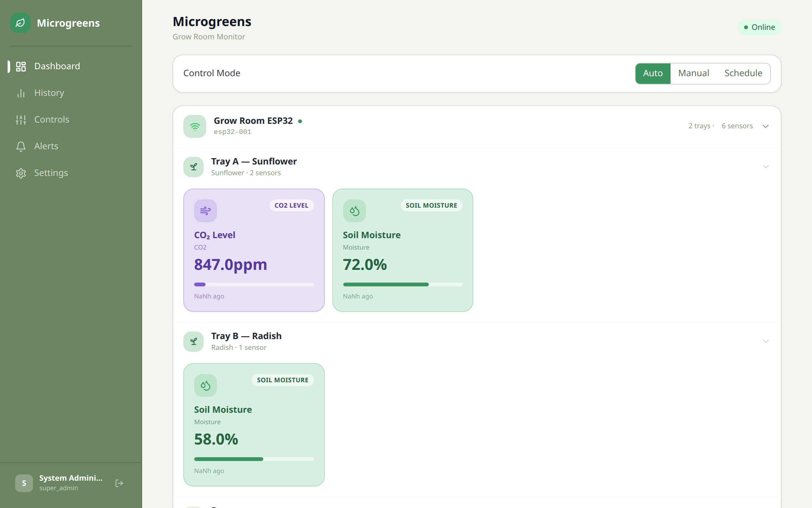
Task: Click the 'Radish · 1 sensor' subtitle
Action: (239, 348)
